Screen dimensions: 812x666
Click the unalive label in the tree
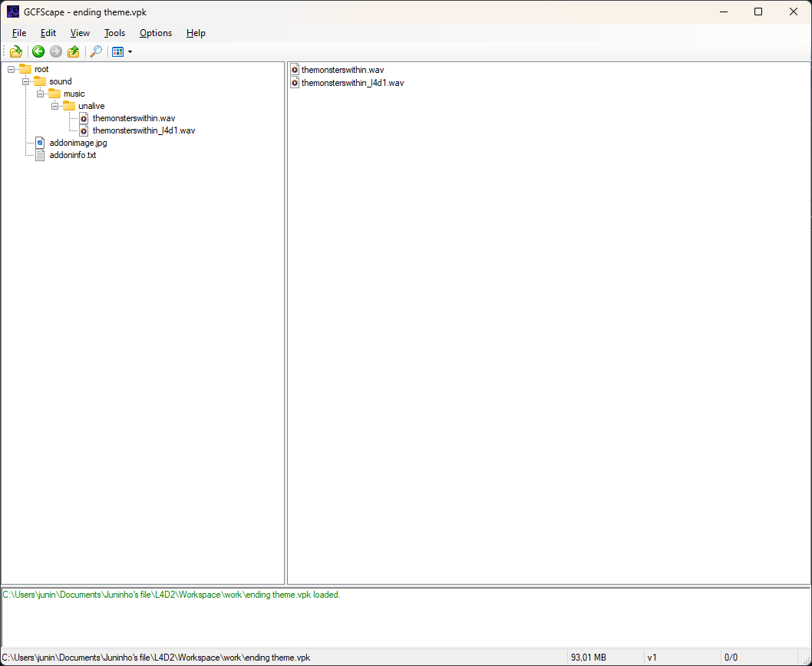91,106
